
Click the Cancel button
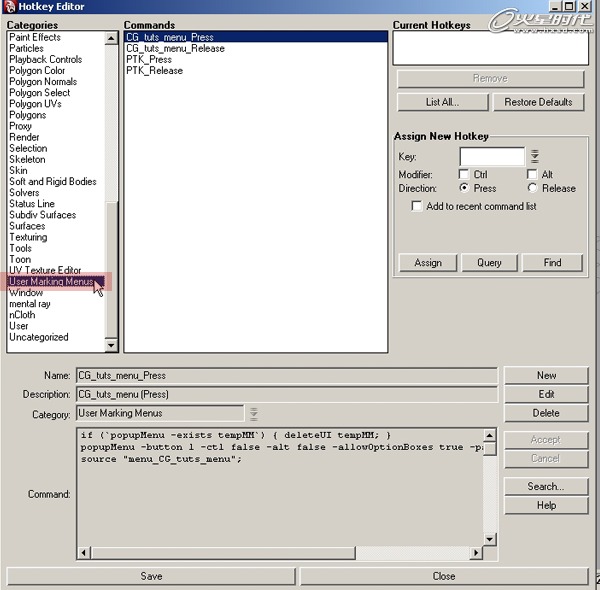(x=546, y=458)
